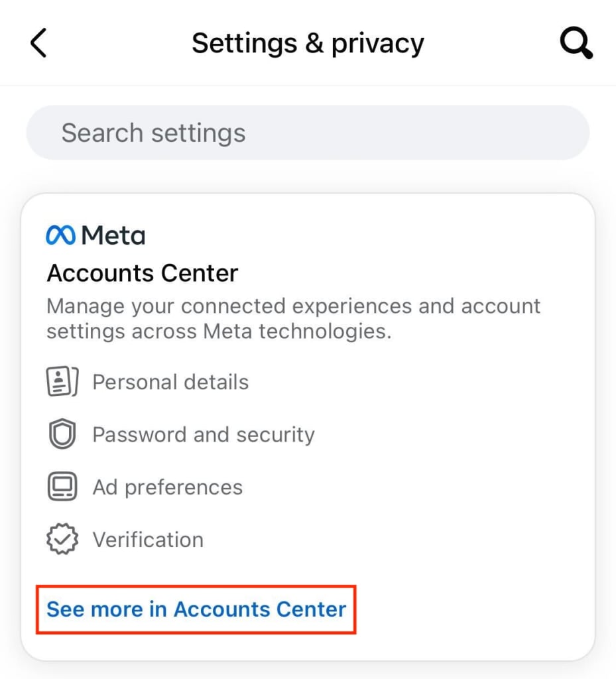
Task: Open Password and security
Action: (x=203, y=435)
